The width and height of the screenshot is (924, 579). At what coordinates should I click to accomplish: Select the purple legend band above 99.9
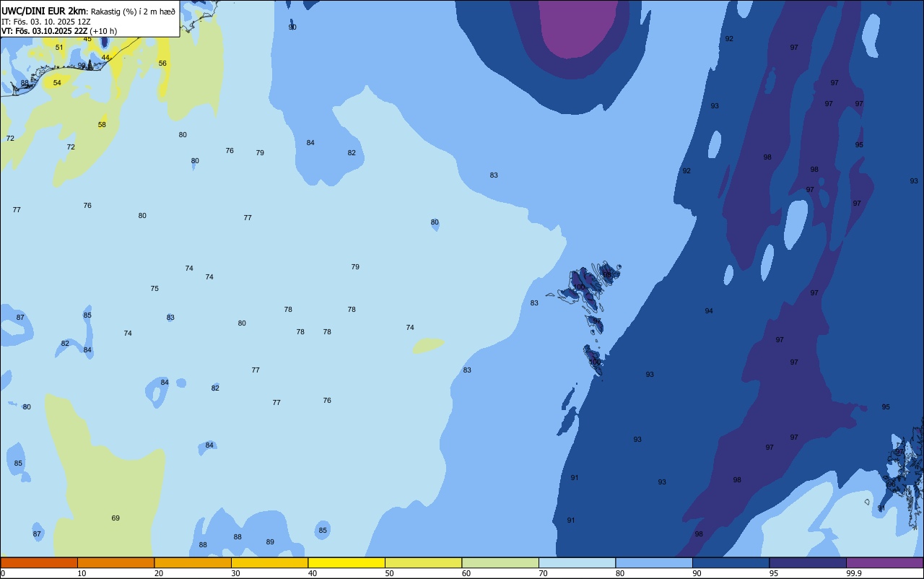point(884,562)
